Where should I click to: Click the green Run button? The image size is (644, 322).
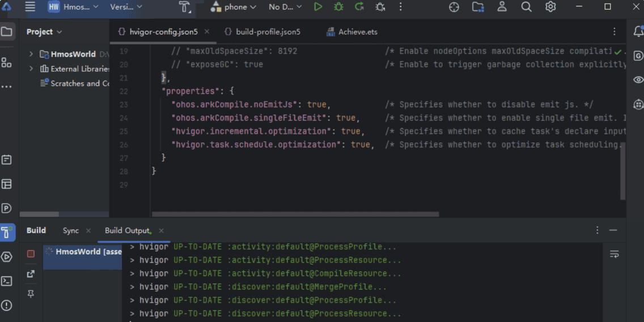coord(318,7)
